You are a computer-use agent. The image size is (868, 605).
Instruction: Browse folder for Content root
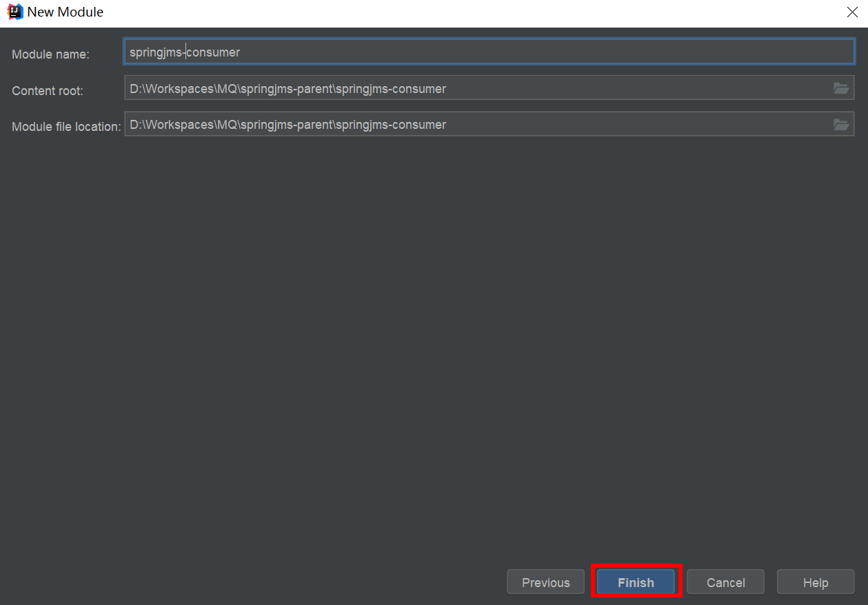840,88
